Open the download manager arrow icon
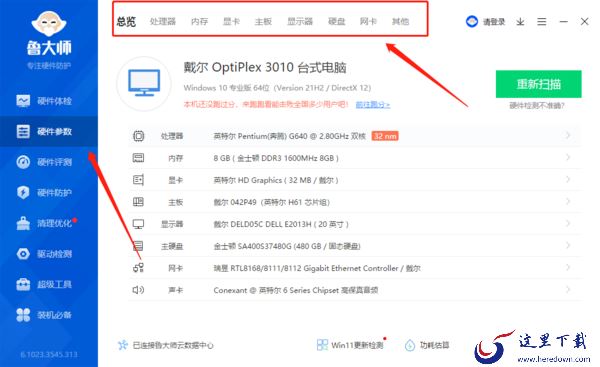 tap(520, 22)
